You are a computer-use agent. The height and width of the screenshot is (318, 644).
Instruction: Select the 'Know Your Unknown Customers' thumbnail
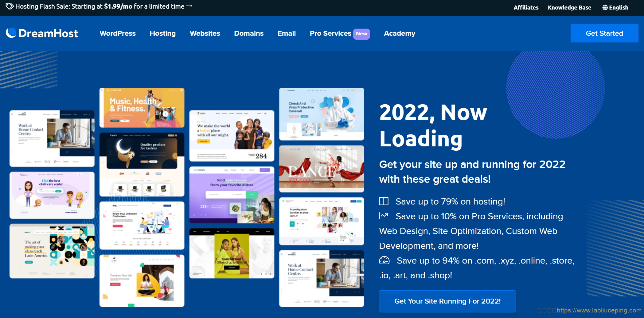pos(142,225)
